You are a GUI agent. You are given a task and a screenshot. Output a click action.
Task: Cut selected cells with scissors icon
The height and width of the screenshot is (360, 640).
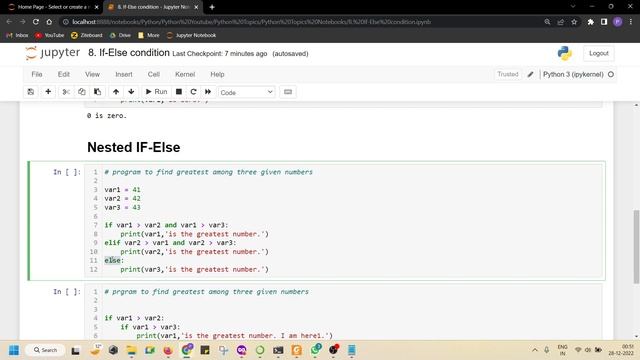click(66, 92)
